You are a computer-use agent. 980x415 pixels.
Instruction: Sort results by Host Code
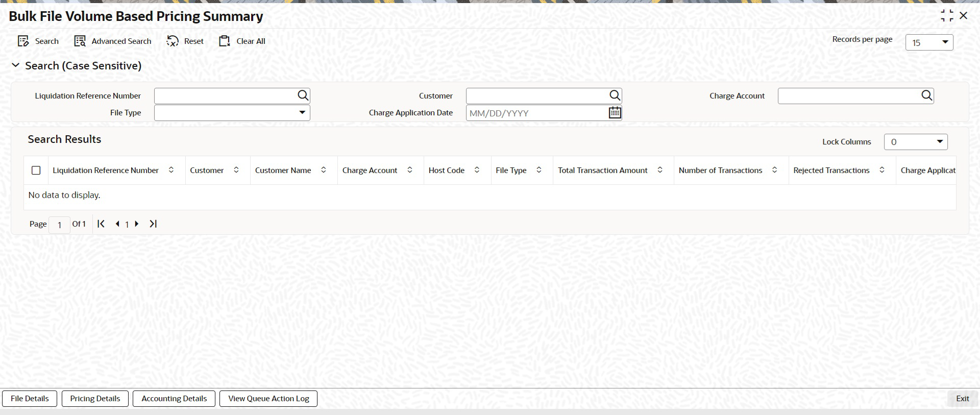tap(477, 170)
